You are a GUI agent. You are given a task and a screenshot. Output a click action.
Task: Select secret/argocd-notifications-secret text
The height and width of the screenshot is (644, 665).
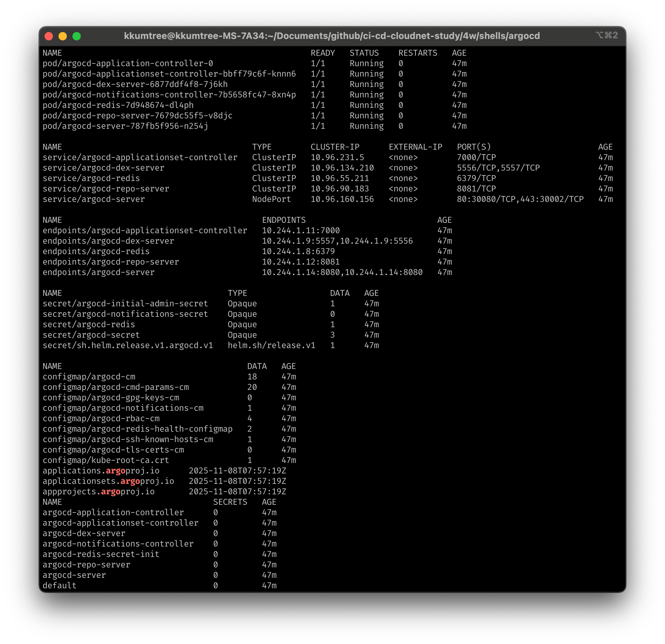click(125, 314)
